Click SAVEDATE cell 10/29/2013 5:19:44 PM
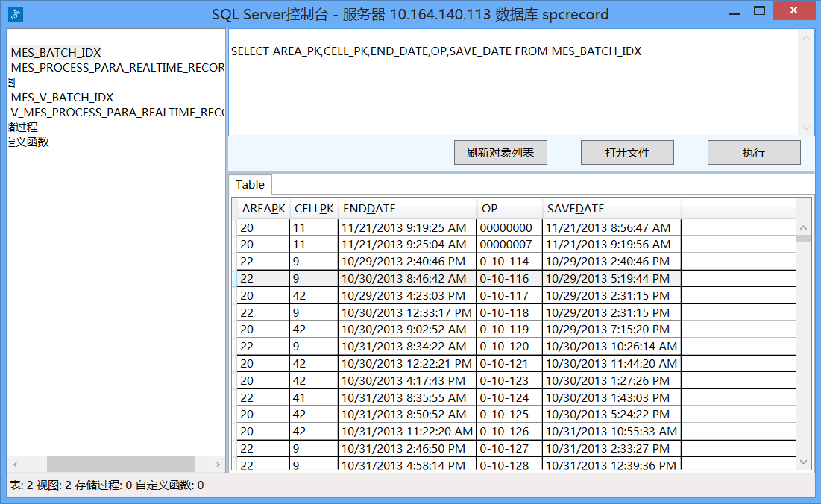 (611, 278)
